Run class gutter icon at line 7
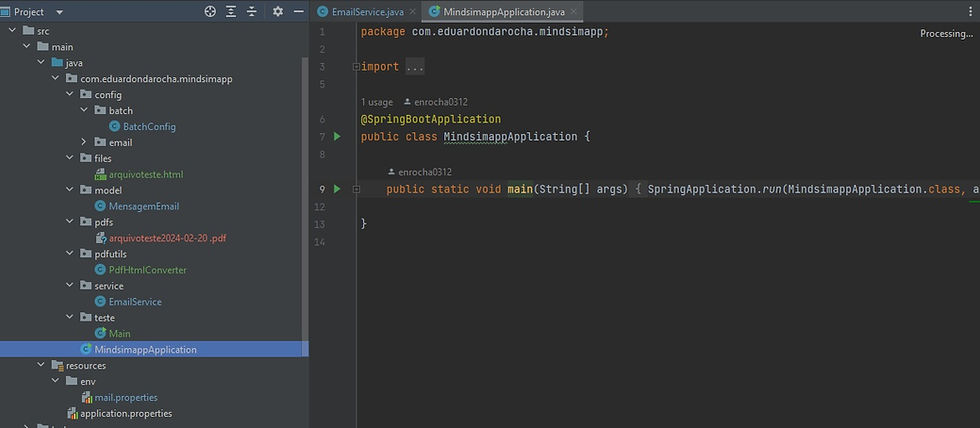This screenshot has width=980, height=428. click(x=337, y=136)
